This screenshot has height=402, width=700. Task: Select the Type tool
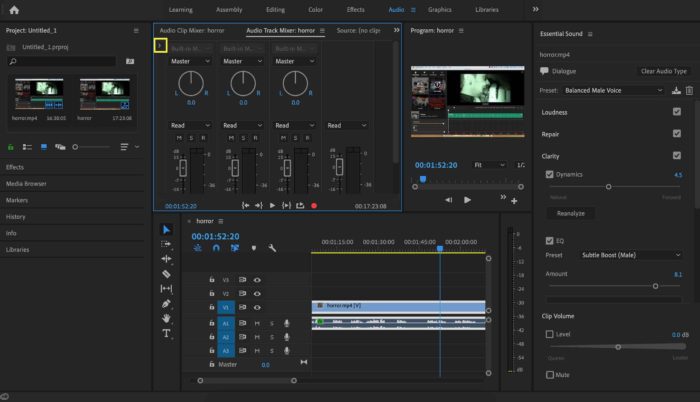pos(166,333)
